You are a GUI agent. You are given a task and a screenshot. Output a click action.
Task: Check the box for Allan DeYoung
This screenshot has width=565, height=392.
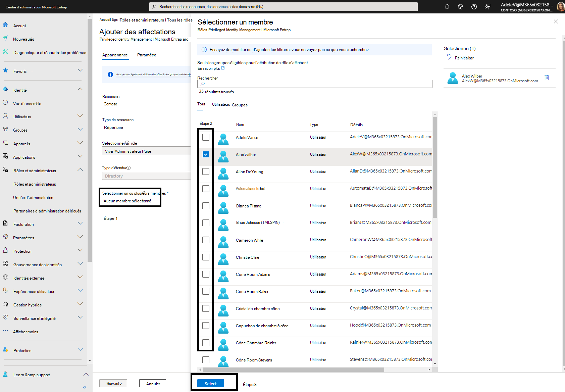click(x=206, y=171)
